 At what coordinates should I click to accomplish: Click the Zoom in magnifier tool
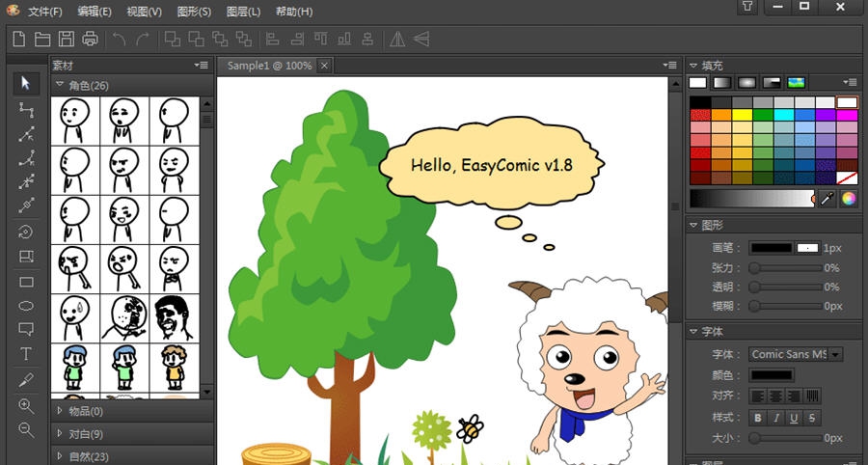(26, 406)
